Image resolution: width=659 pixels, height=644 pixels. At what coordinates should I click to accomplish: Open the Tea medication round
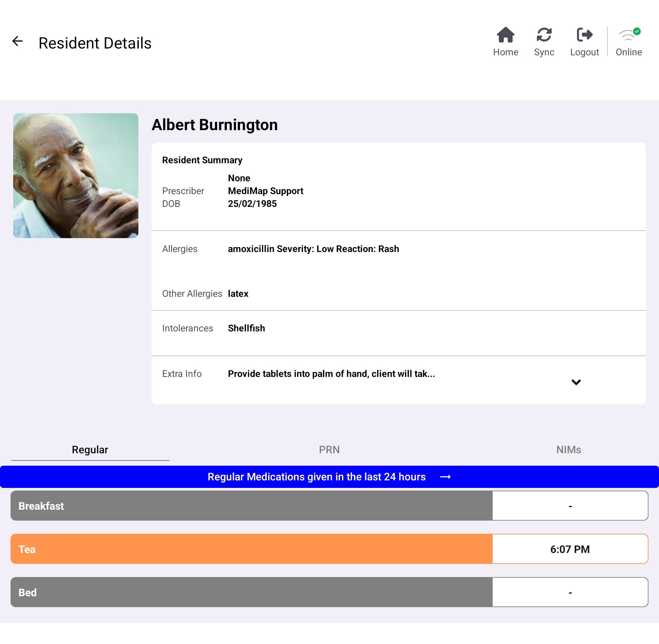tap(251, 549)
